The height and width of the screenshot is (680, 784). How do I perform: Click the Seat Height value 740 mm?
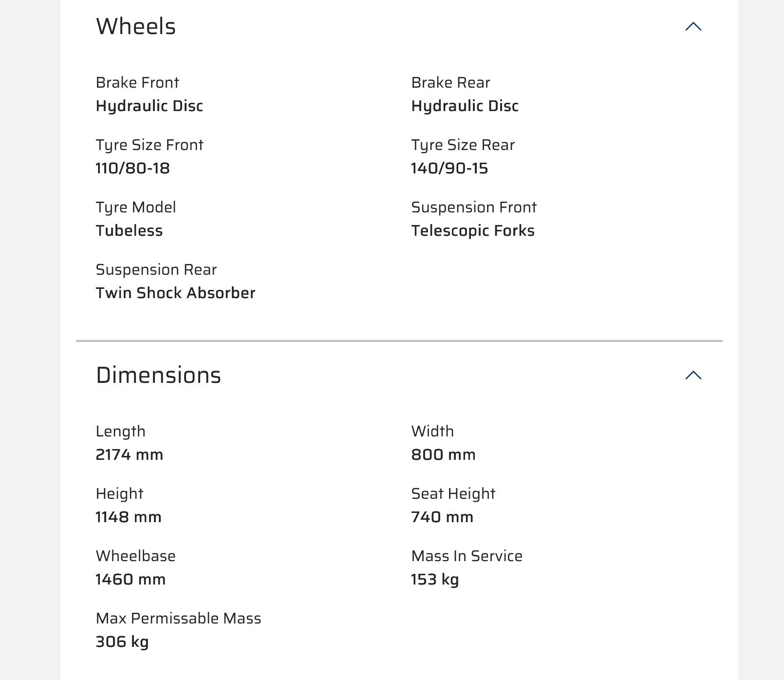pos(442,517)
